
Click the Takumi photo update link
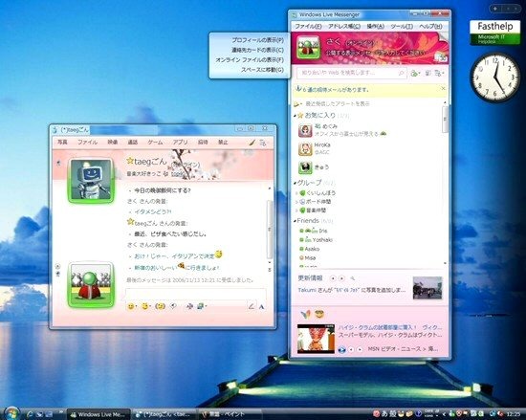(352, 290)
